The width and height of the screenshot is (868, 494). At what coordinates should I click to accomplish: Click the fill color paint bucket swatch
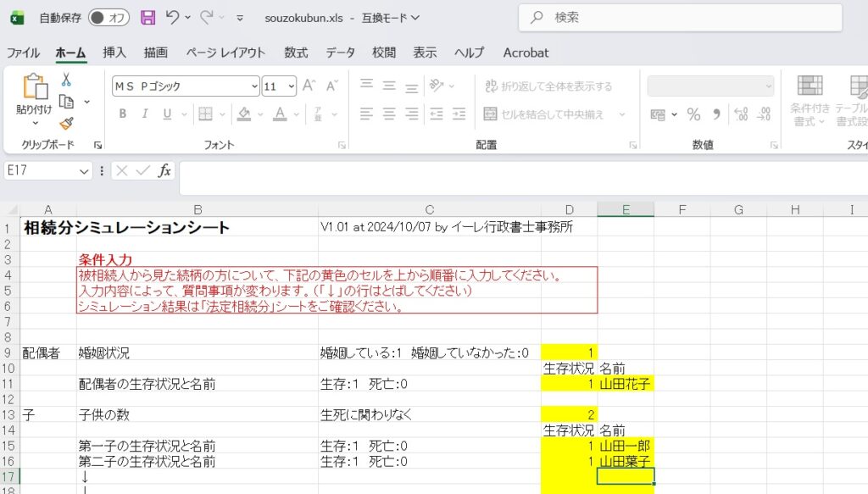click(x=243, y=114)
